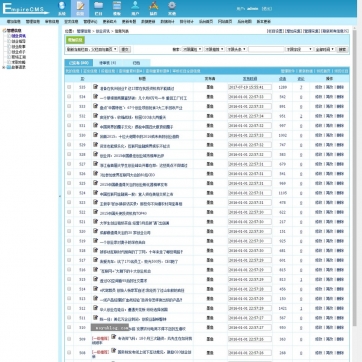Open the Templates (模板) top icon
Image resolution: width=362 pixels, height=362 pixels.
click(117, 8)
